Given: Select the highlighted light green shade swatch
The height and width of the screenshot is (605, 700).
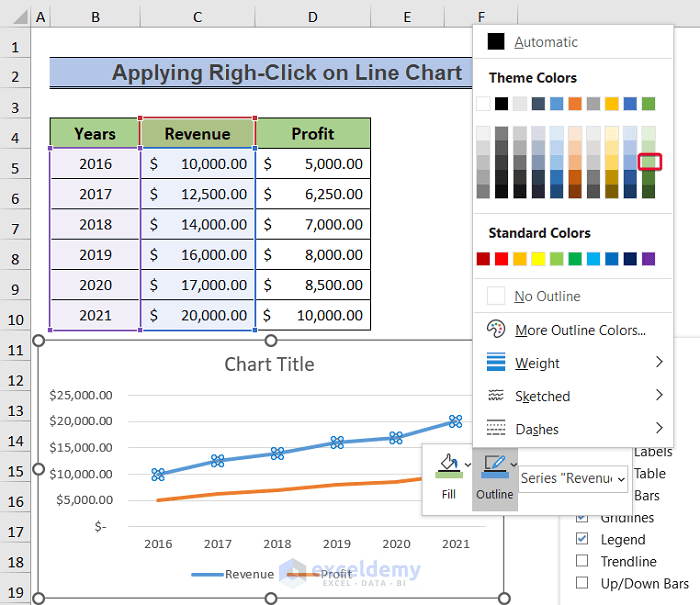Looking at the screenshot, I should pos(650,162).
